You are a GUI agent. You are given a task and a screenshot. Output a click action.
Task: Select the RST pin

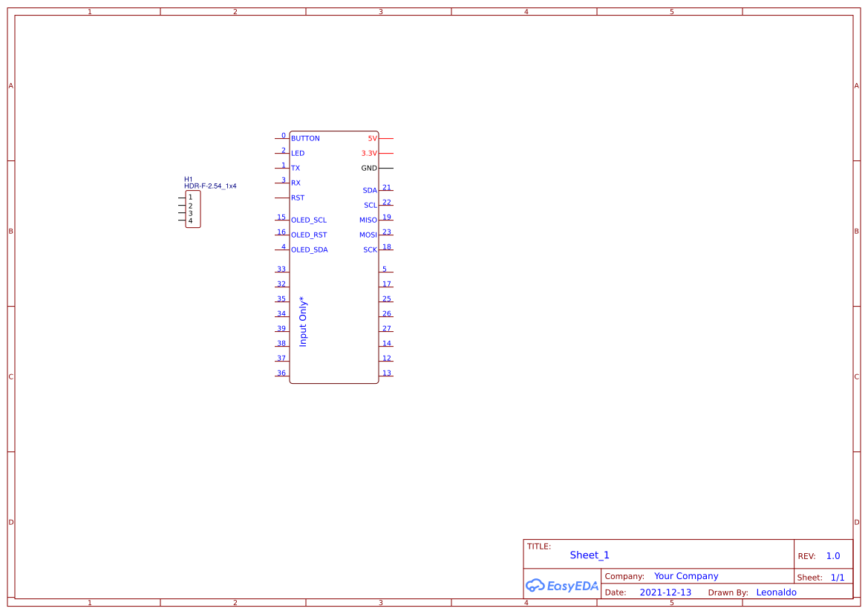coord(297,197)
